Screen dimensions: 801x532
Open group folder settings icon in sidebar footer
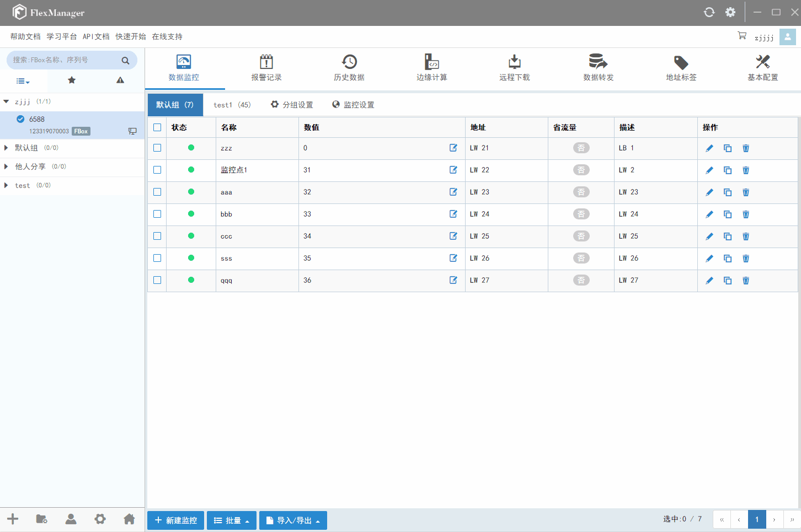click(42, 519)
